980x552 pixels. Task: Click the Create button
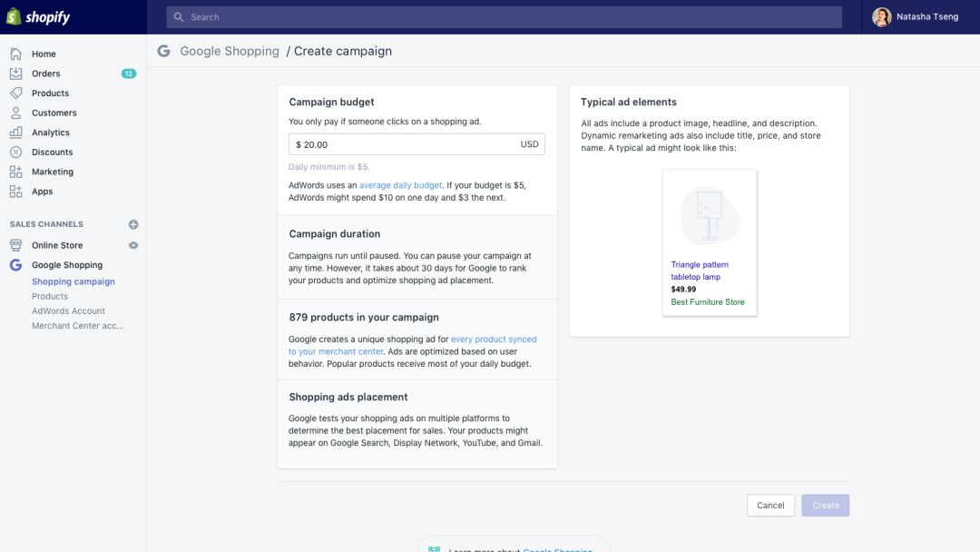pos(825,505)
